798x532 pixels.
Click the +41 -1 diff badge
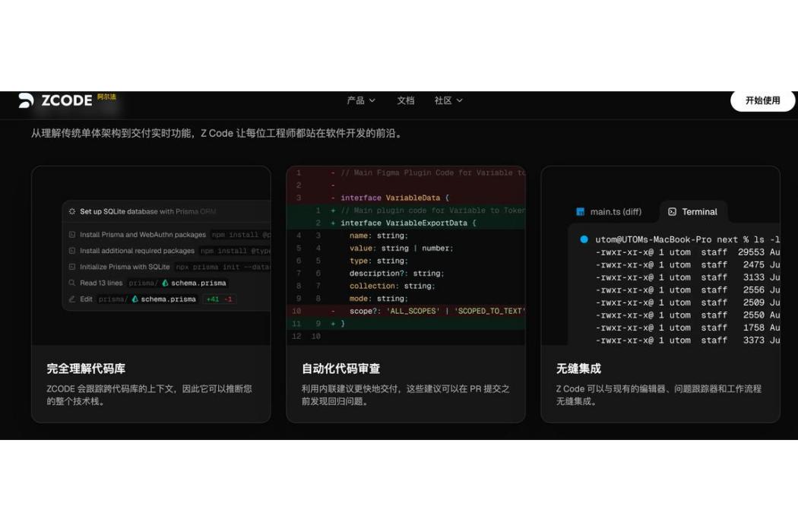click(x=220, y=299)
